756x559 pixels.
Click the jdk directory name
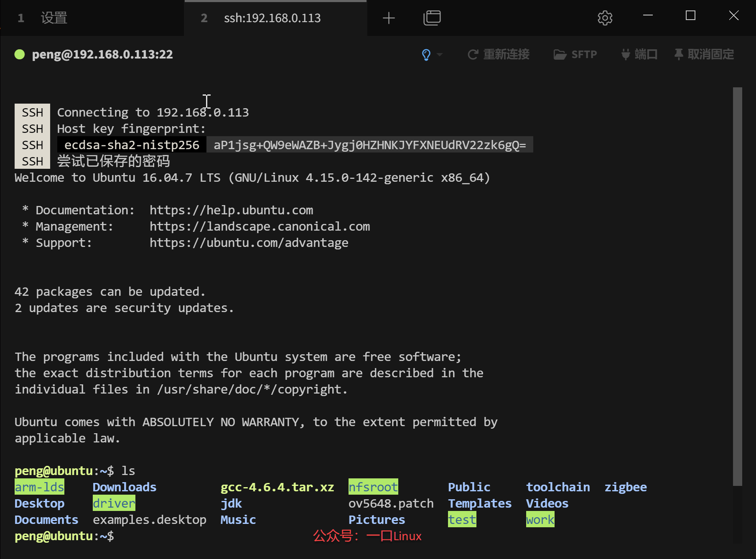[232, 503]
